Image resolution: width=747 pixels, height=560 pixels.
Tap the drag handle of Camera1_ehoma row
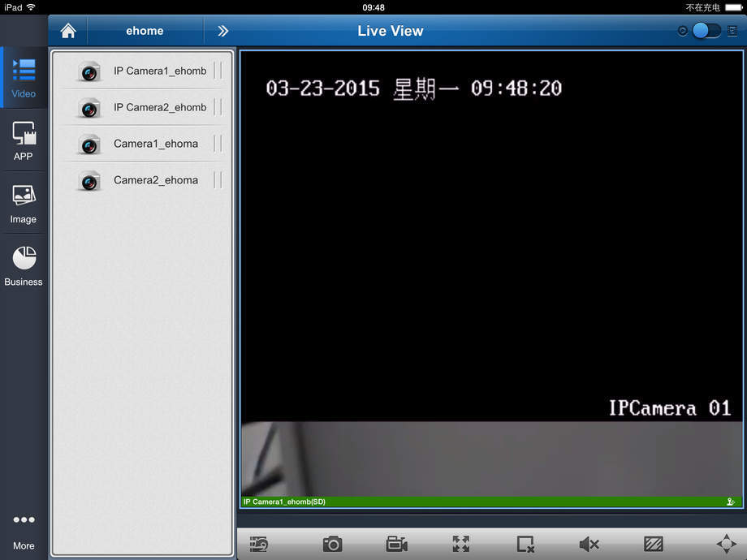pyautogui.click(x=218, y=144)
